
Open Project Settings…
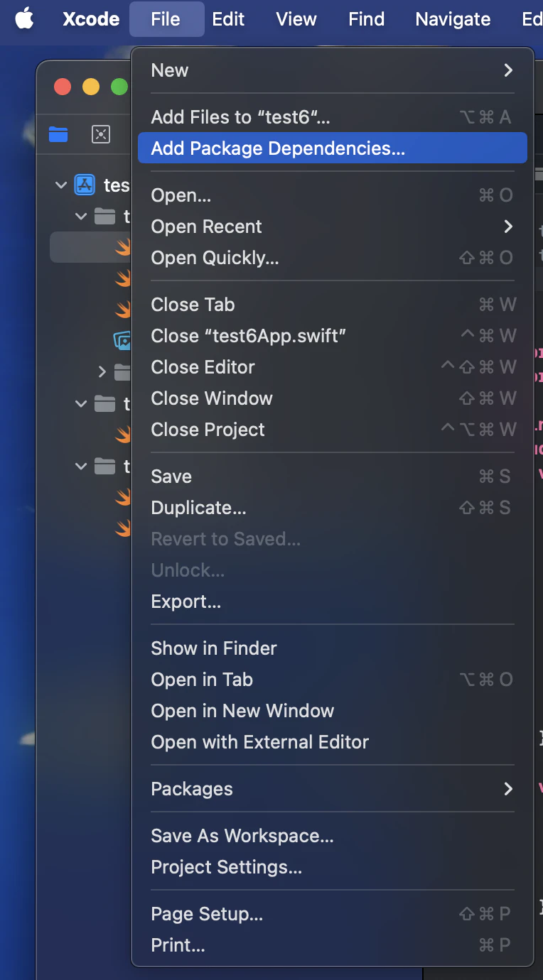tap(333, 867)
